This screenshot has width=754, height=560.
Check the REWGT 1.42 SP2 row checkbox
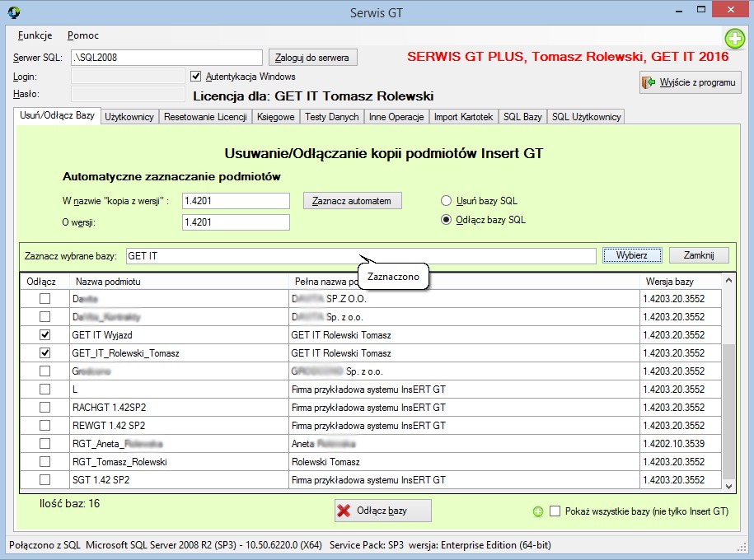(44, 426)
